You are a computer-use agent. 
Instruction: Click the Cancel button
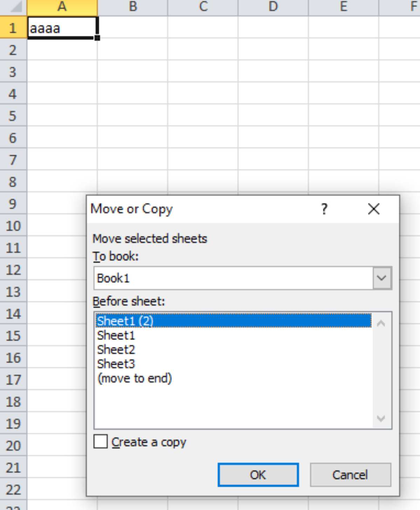tap(350, 475)
